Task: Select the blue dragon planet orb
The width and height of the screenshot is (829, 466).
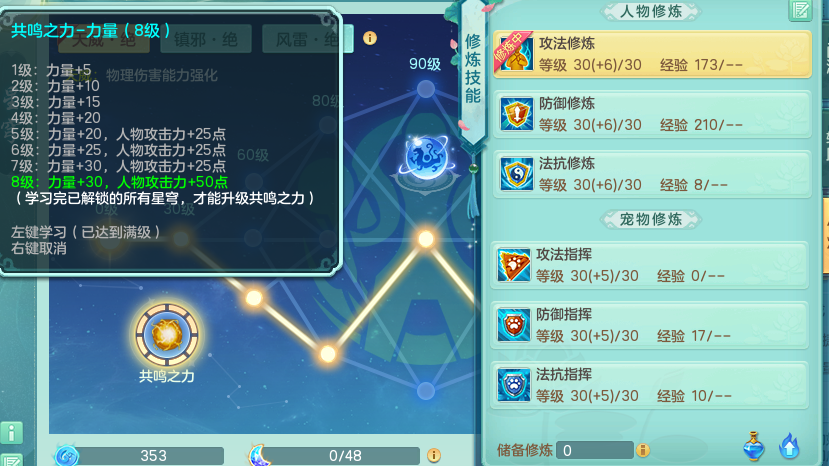Action: [426, 158]
